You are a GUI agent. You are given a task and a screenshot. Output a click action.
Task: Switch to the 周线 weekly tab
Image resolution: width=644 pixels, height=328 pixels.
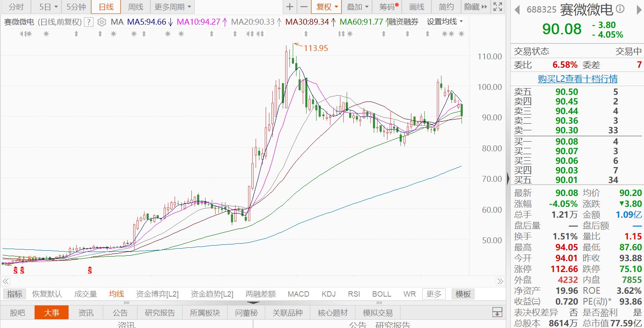point(135,7)
